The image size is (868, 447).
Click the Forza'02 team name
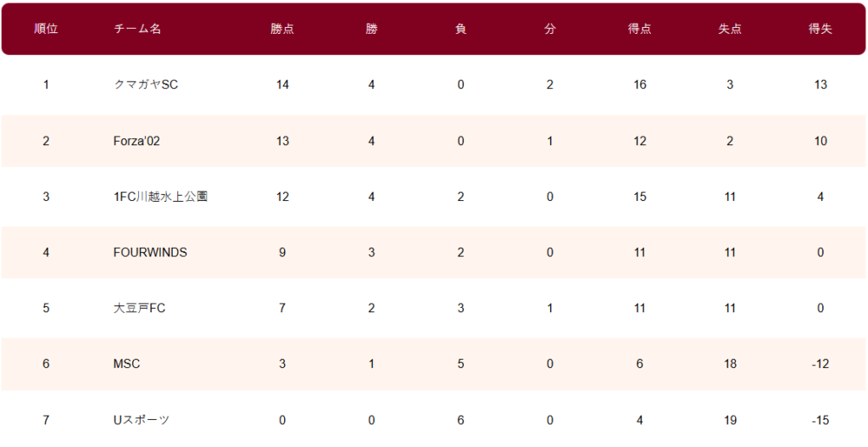pos(136,142)
